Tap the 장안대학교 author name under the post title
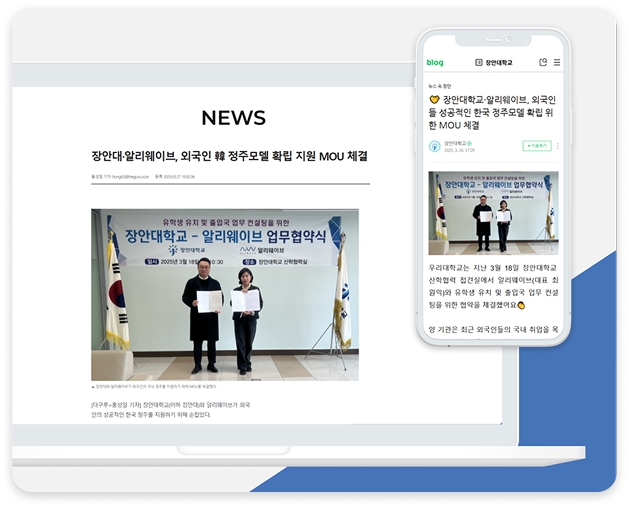 pos(455,143)
